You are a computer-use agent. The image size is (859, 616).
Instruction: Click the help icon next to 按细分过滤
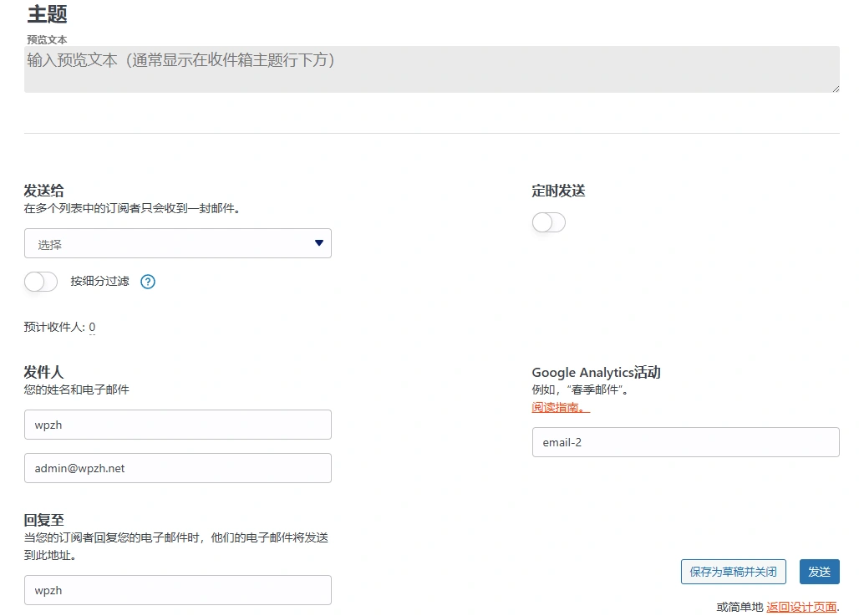pos(148,282)
